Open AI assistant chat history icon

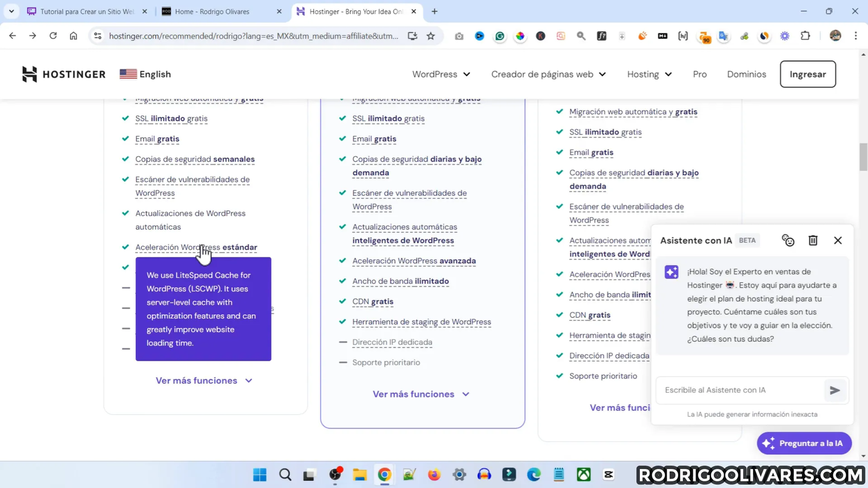tap(788, 240)
